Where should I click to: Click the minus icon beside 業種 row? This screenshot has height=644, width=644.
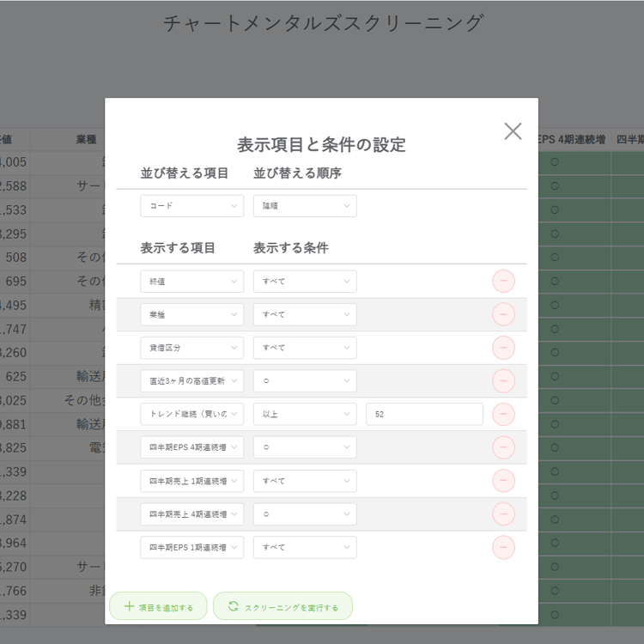pyautogui.click(x=503, y=314)
